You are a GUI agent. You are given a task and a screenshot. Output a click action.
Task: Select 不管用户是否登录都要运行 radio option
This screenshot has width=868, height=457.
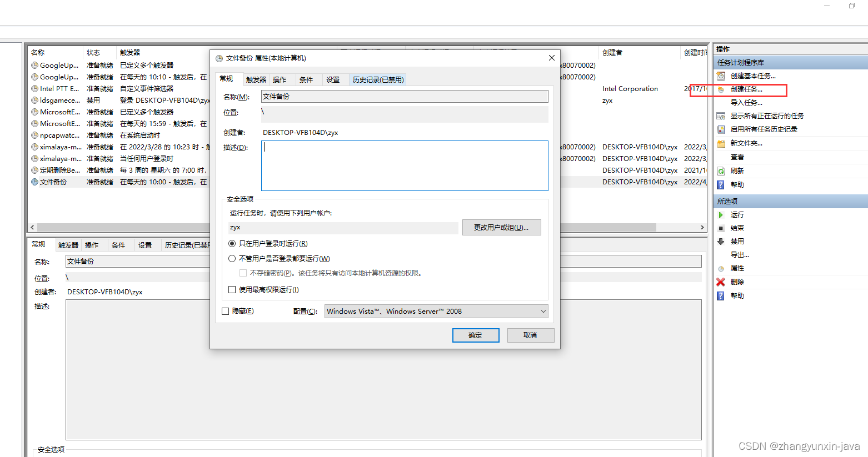pos(232,258)
